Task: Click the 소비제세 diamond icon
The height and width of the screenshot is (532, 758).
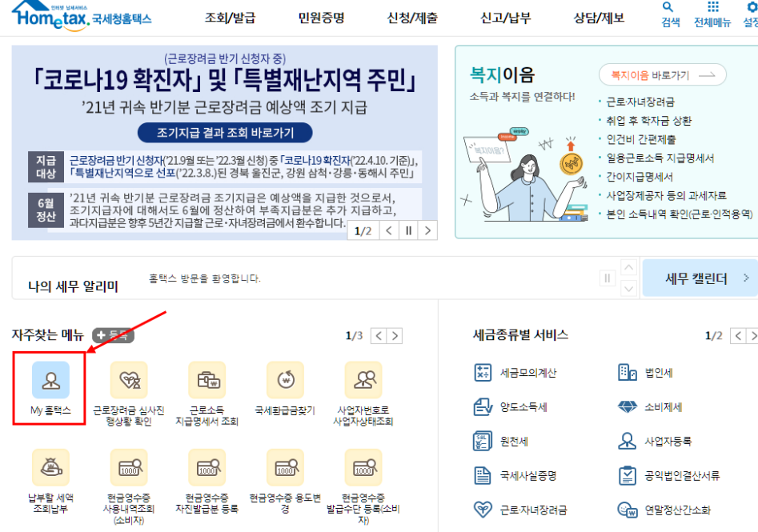Action: [628, 407]
